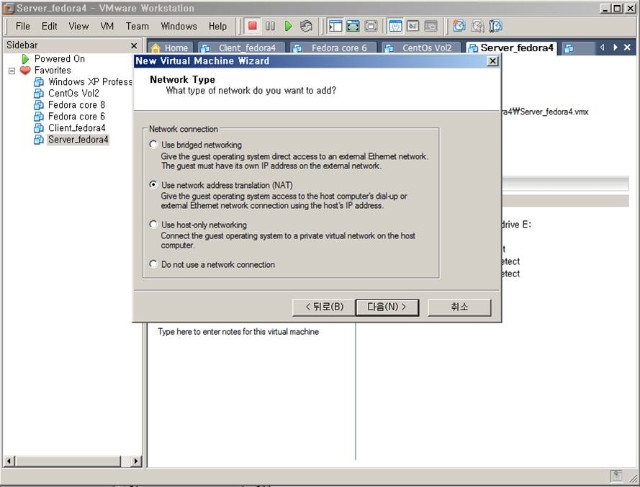Click the Server_fedora4 VM icon in sidebar
Image resolution: width=640 pixels, height=487 pixels.
point(39,140)
